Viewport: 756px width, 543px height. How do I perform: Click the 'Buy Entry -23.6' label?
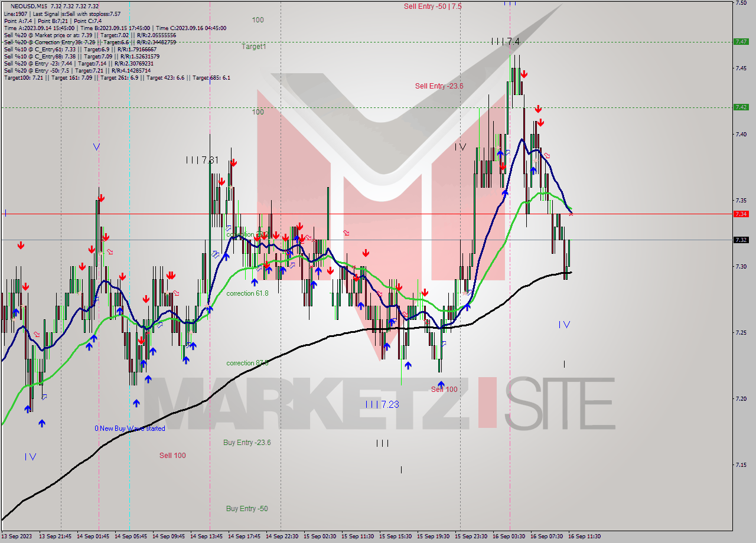247,443
